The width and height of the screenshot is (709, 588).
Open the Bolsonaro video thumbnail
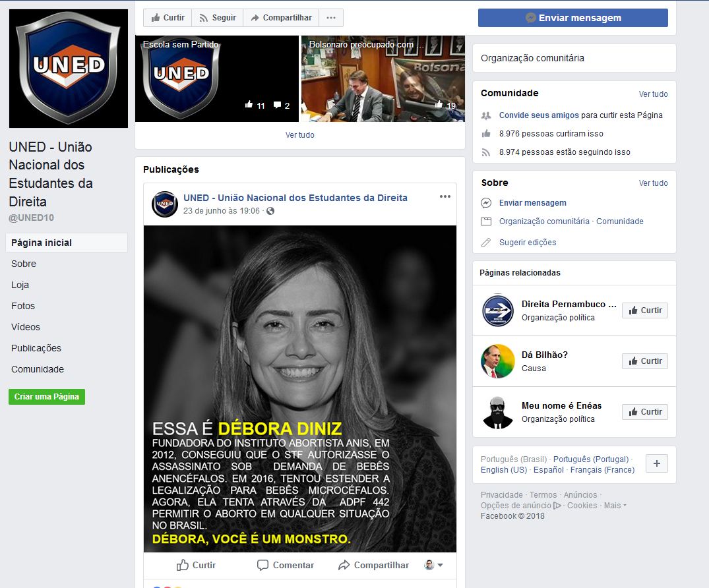pyautogui.click(x=383, y=78)
